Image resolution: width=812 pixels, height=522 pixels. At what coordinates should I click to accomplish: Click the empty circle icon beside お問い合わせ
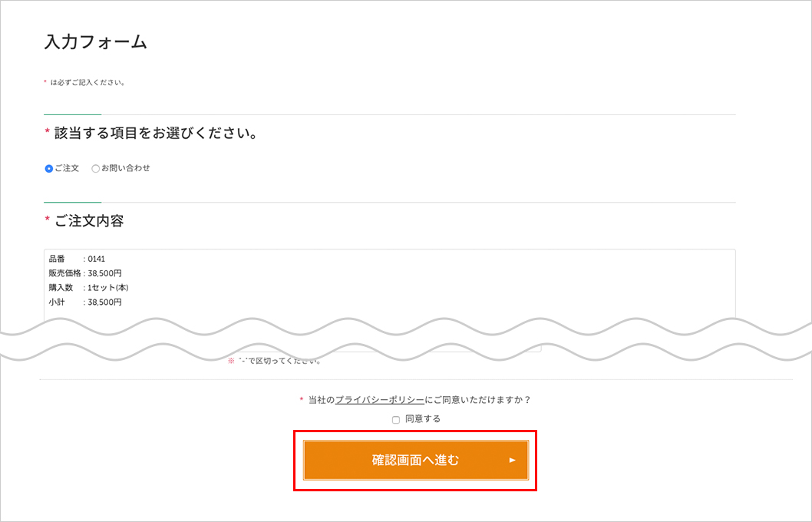click(x=95, y=167)
